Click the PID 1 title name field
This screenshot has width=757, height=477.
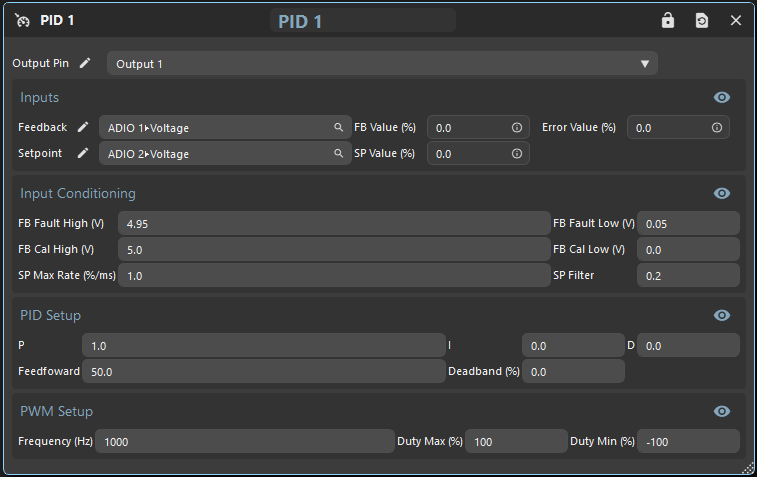(x=362, y=21)
